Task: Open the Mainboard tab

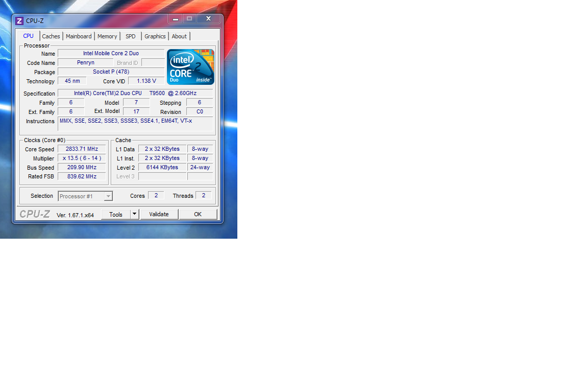Action: (x=79, y=36)
